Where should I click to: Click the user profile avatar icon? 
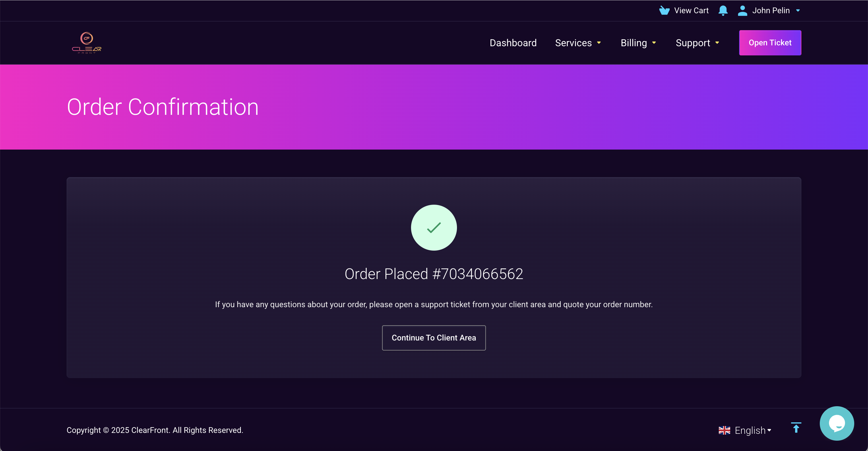[x=742, y=10]
